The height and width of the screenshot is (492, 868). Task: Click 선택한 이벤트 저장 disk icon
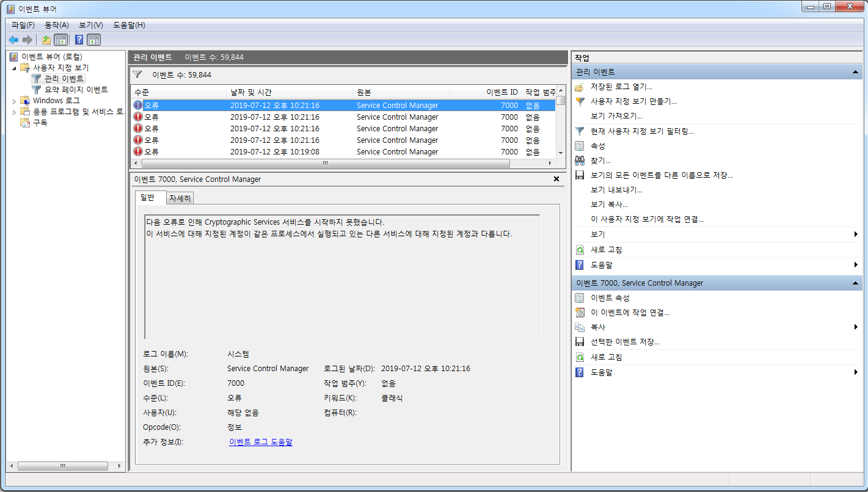pos(580,342)
